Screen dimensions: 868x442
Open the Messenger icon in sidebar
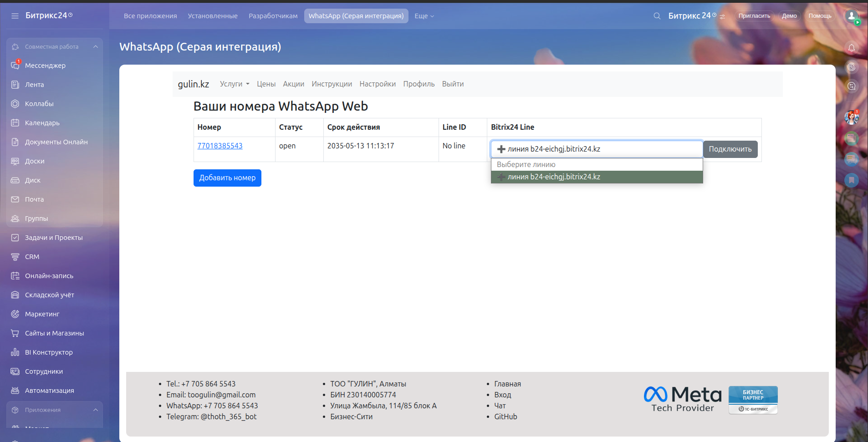tap(15, 66)
